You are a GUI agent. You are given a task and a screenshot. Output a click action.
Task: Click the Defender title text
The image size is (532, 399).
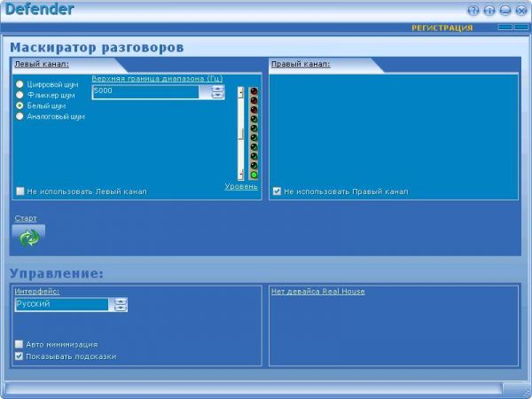39,9
